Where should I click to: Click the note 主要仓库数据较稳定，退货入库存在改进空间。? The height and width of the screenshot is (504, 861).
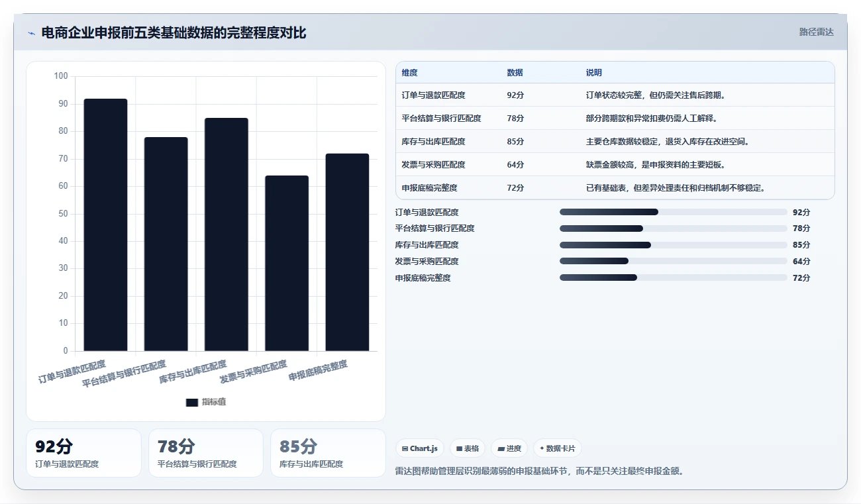click(668, 142)
